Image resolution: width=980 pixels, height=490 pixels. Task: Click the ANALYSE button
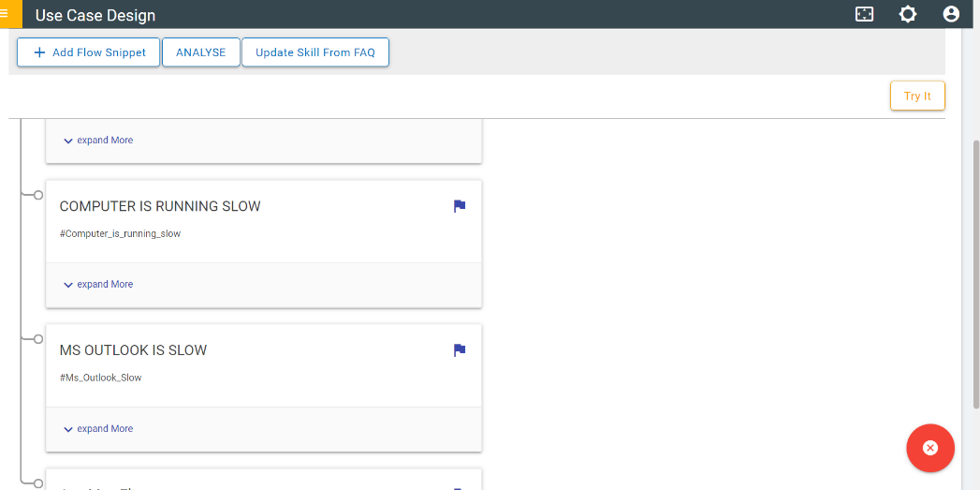coord(201,52)
